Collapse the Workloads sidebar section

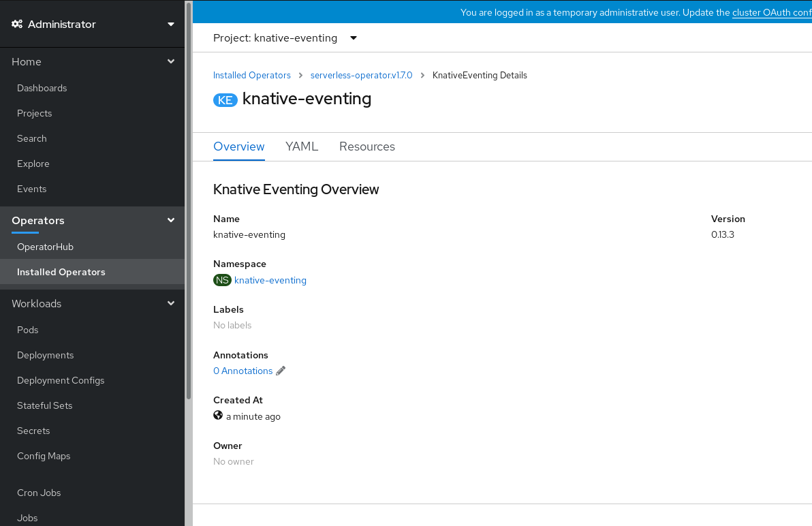171,303
